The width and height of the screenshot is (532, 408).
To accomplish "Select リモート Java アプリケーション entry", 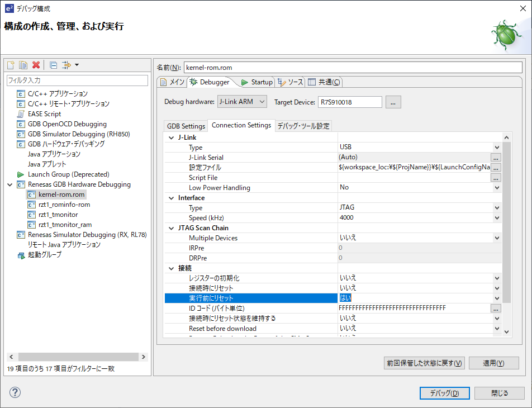I will (x=64, y=245).
